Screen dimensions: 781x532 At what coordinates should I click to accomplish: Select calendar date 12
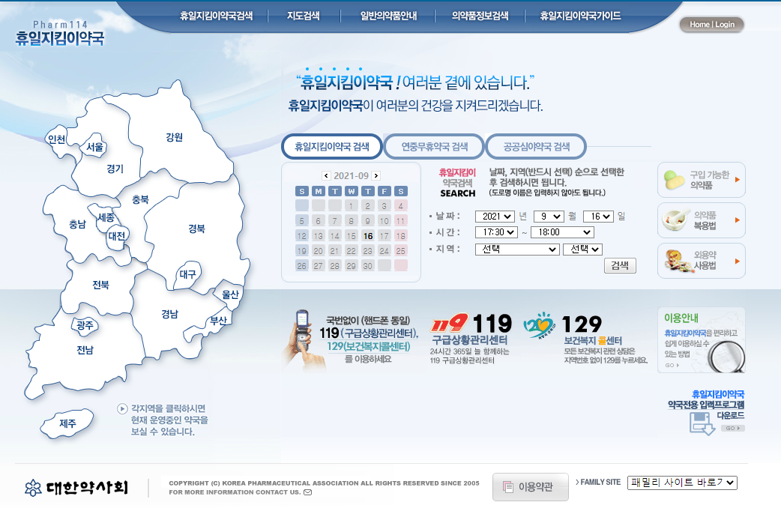point(302,235)
